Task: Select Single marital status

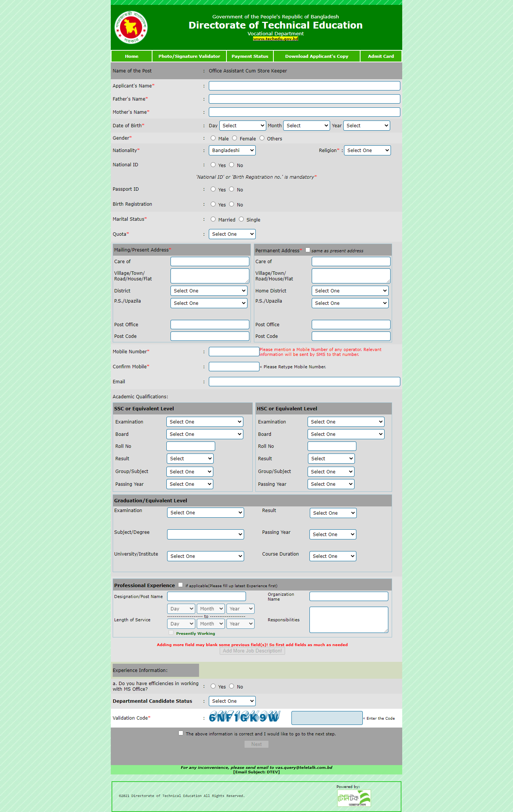Action: [x=241, y=219]
